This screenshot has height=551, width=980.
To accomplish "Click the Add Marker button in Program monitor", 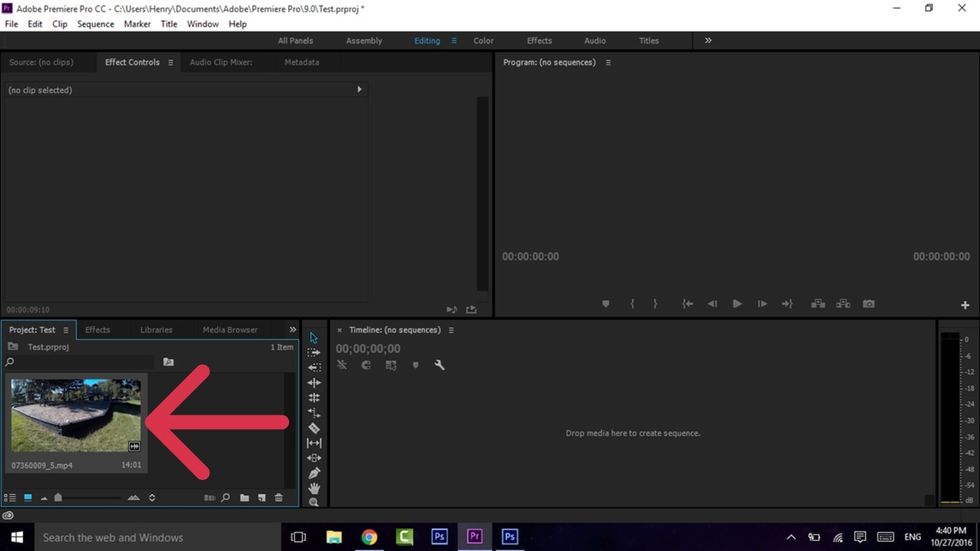I will [606, 304].
